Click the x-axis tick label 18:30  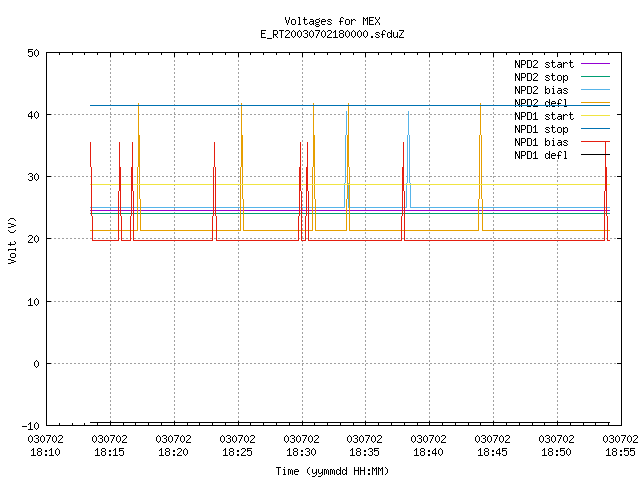[301, 452]
